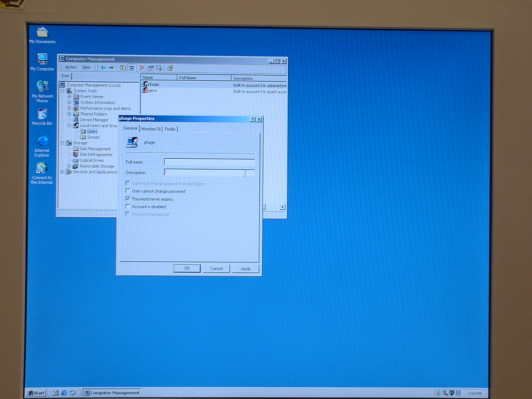Image resolution: width=532 pixels, height=399 pixels.
Task: Open Help from the toolbar icon
Action: pos(170,68)
